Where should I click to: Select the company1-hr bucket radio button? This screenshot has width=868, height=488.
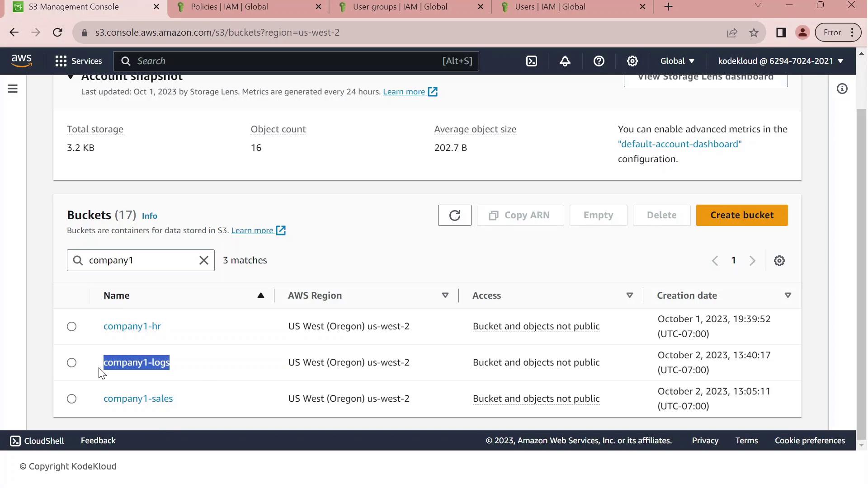72,327
